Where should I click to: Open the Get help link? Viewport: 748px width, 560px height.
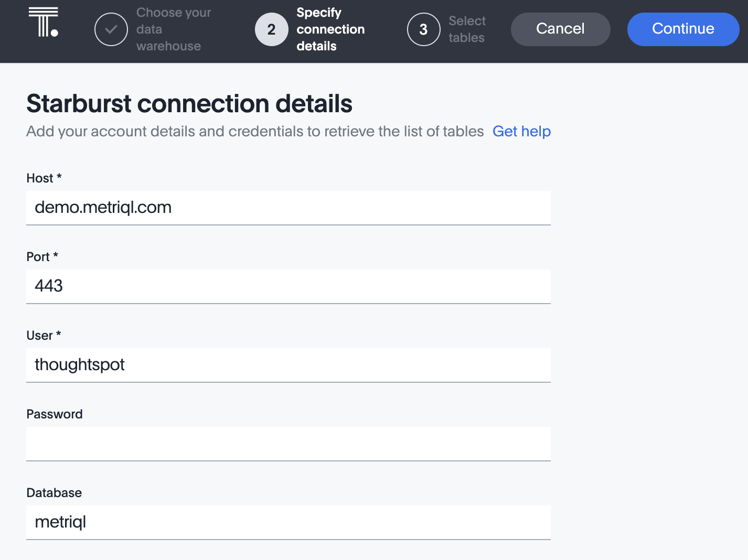521,131
